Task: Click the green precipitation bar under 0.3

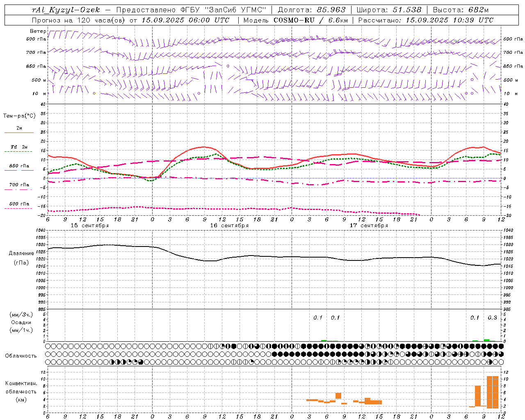Action: click(486, 340)
